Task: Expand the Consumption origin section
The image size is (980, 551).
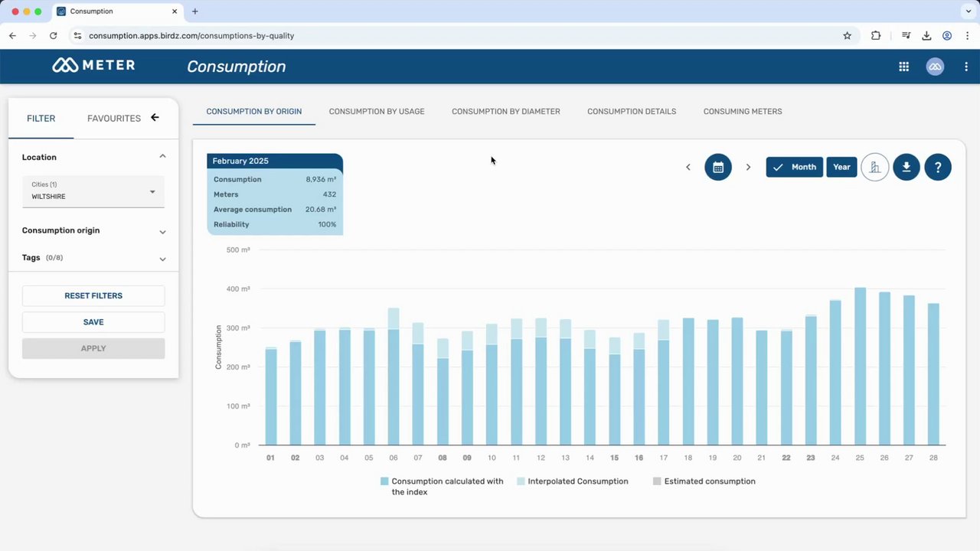Action: 162,231
